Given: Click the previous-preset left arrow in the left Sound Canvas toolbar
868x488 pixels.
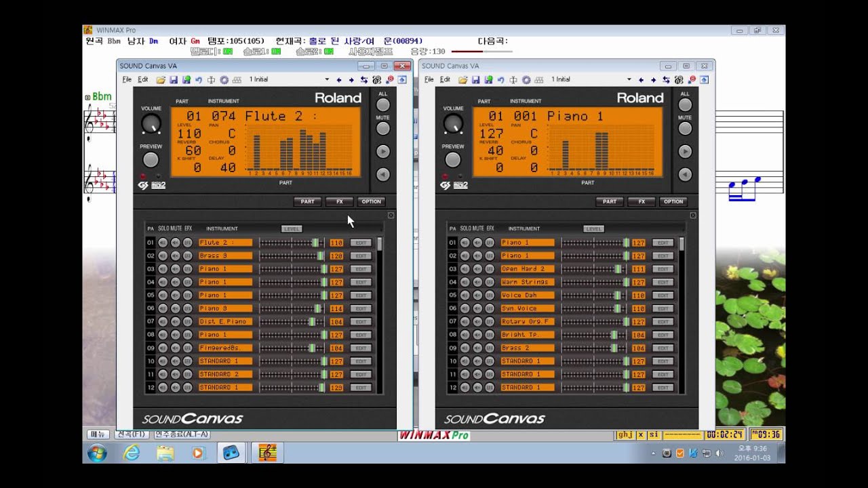Looking at the screenshot, I should [x=338, y=80].
